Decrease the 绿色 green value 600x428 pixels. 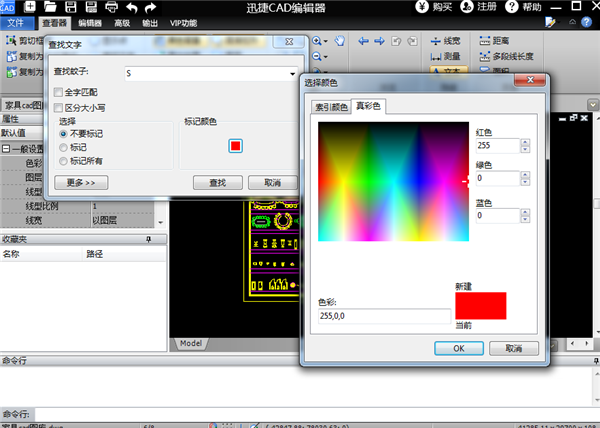pos(525,182)
